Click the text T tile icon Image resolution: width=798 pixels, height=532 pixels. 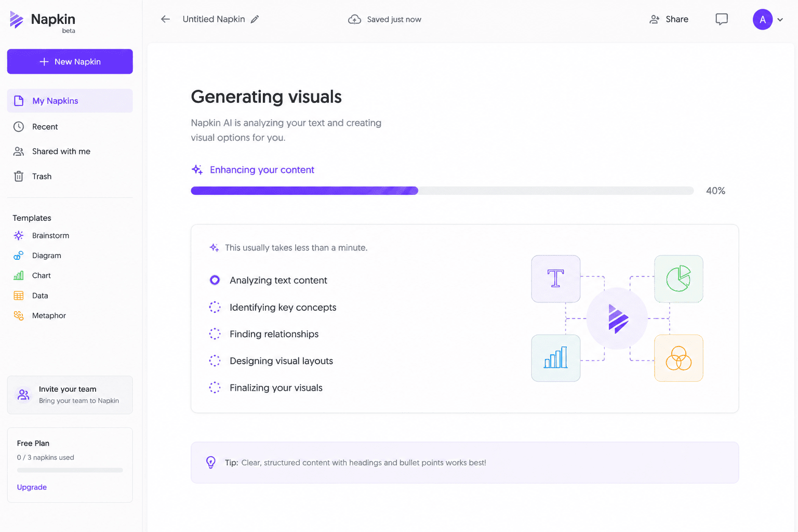pyautogui.click(x=556, y=278)
